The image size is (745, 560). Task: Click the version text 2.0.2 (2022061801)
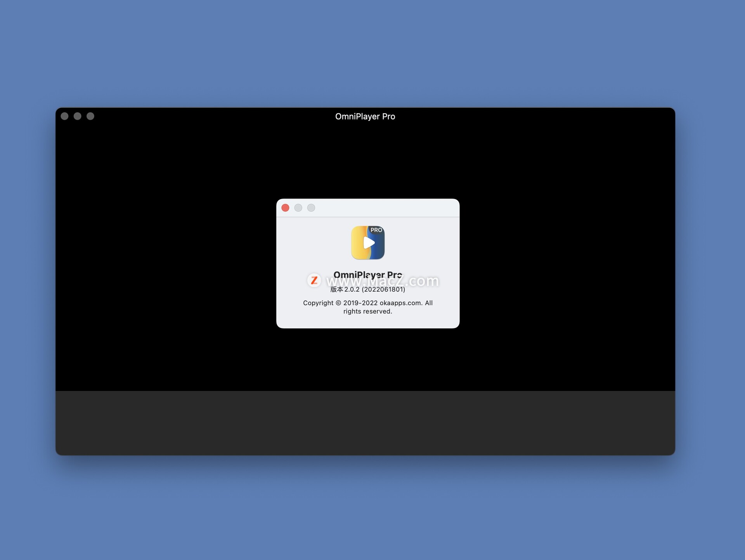tap(368, 289)
